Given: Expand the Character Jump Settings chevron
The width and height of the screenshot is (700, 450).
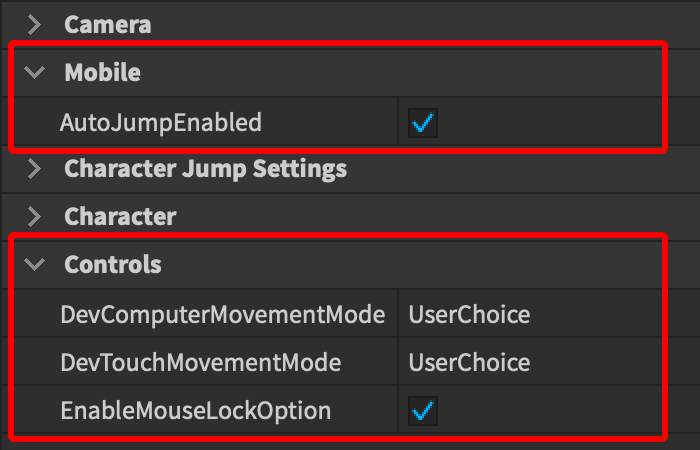Looking at the screenshot, I should click(x=35, y=168).
